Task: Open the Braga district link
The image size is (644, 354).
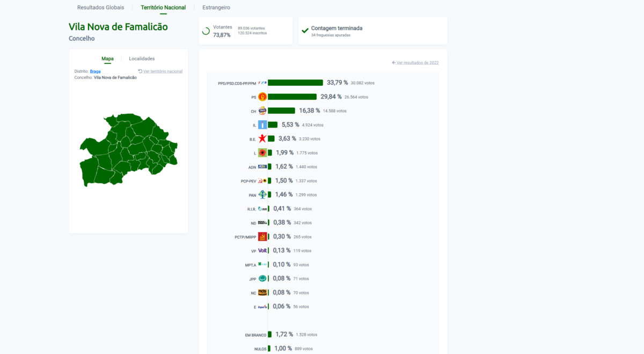Action: click(x=95, y=71)
